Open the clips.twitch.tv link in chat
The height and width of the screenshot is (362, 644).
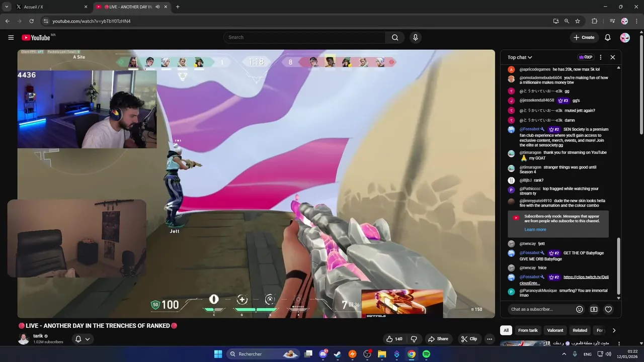tap(586, 277)
